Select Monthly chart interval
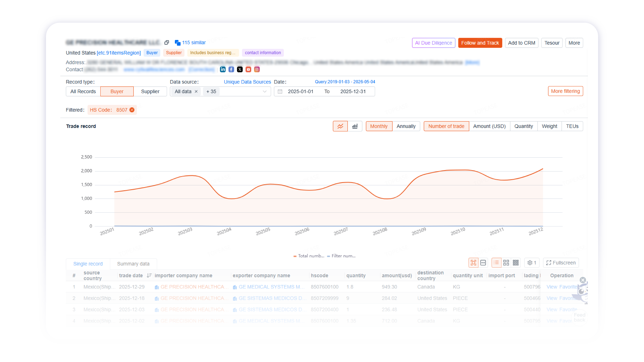The height and width of the screenshot is (362, 644). tap(379, 126)
